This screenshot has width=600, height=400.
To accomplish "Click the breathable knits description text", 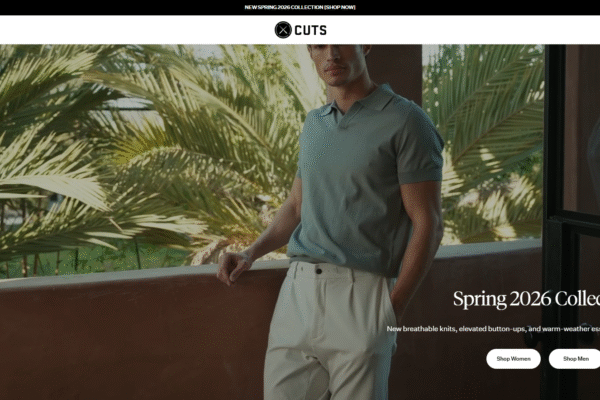I will tap(493, 329).
